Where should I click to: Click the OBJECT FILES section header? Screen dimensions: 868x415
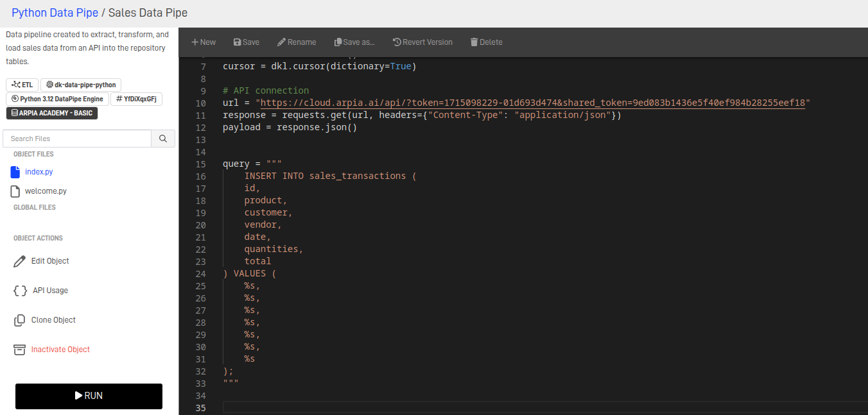coord(33,154)
